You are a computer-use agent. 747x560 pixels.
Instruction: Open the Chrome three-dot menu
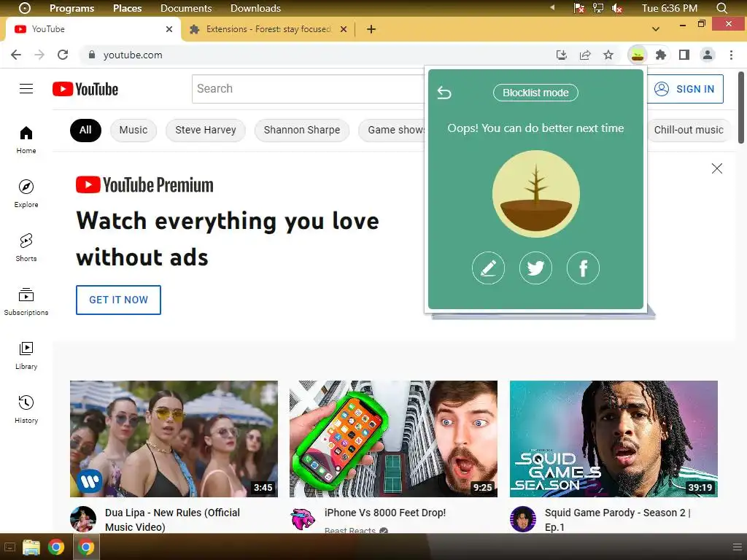tap(731, 55)
